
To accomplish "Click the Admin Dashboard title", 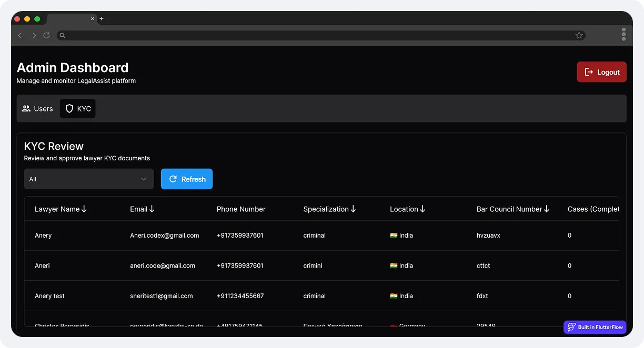I will click(x=73, y=67).
